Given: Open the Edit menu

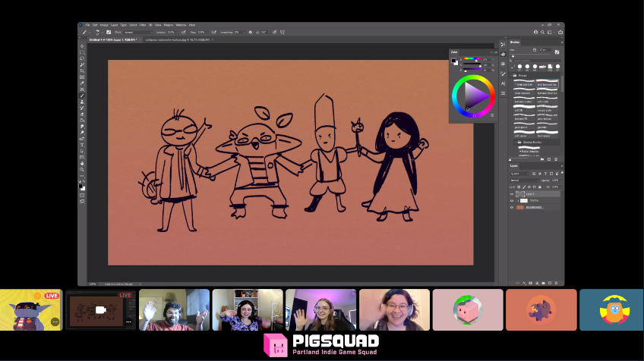Looking at the screenshot, I should click(95, 25).
